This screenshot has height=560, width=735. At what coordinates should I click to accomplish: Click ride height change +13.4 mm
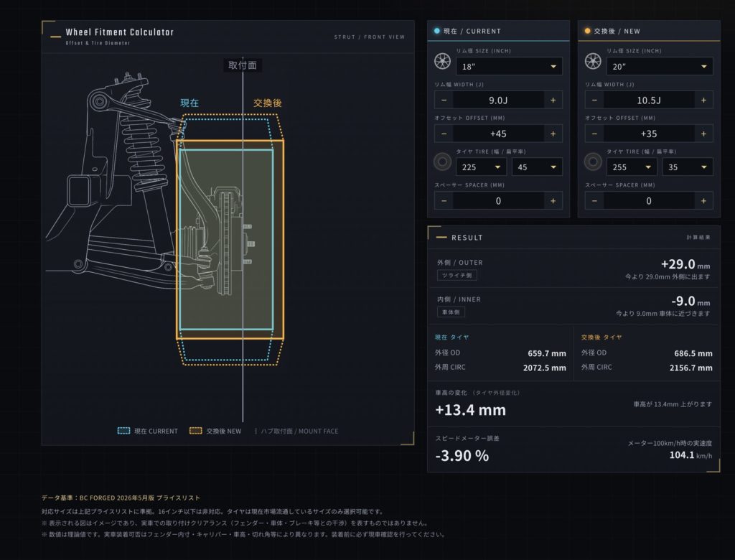(x=470, y=409)
